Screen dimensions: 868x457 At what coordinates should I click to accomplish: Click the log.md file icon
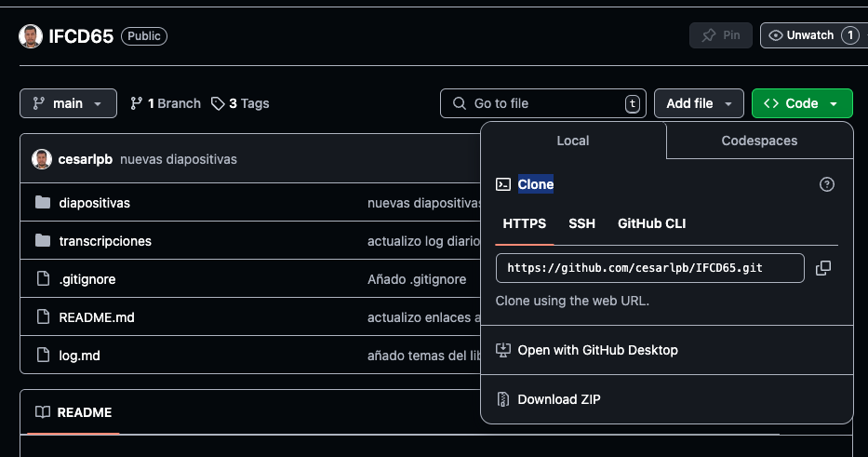point(43,355)
